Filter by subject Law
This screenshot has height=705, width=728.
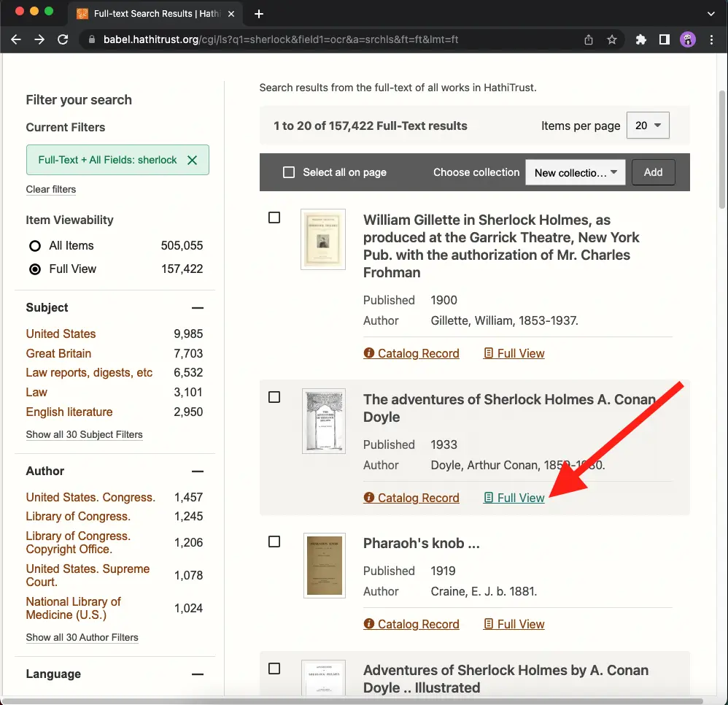coord(36,393)
